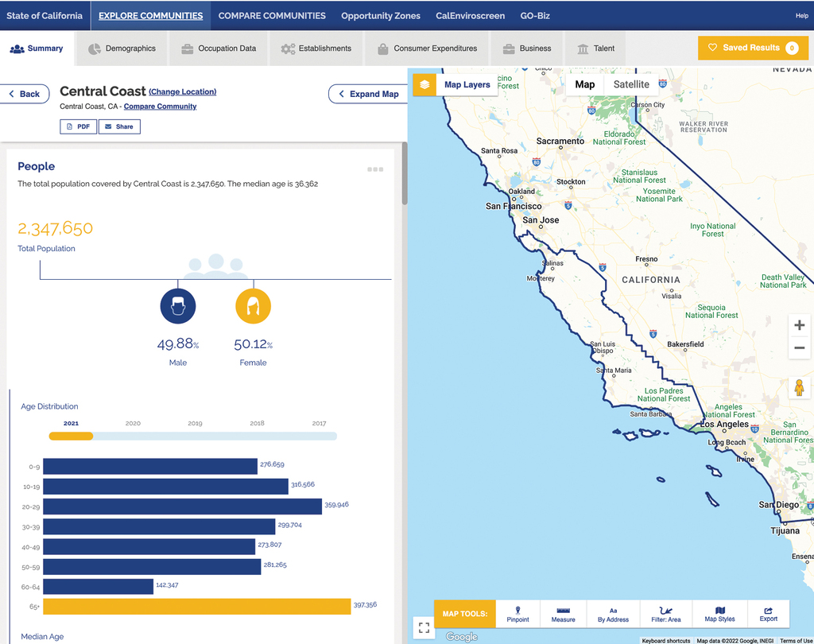Switch to the Business tab
The width and height of the screenshot is (814, 644).
point(527,48)
